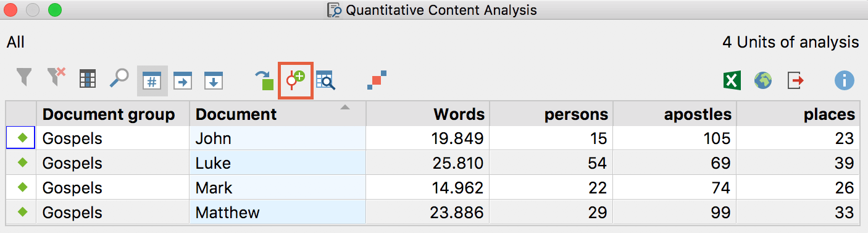Close window with red button
868x233 pixels.
[11, 10]
